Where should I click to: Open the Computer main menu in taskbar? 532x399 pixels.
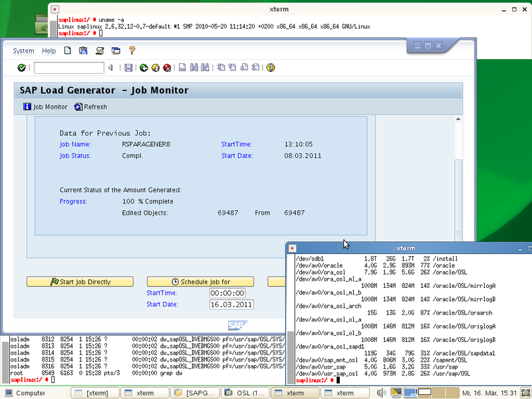click(x=25, y=393)
